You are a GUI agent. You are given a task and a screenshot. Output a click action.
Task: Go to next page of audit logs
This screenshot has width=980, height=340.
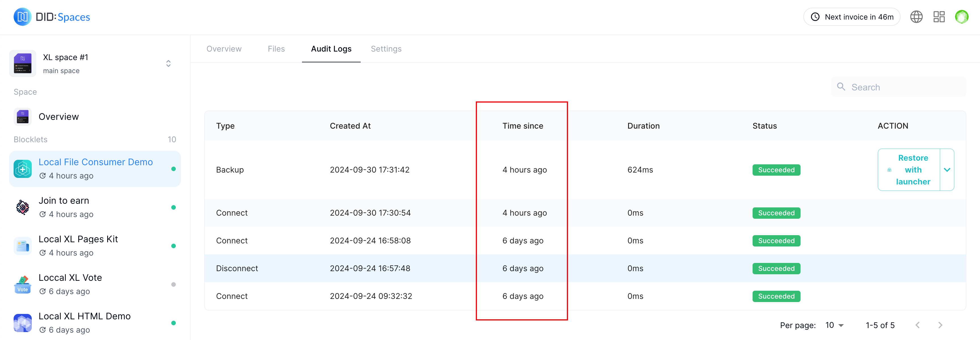point(940,325)
